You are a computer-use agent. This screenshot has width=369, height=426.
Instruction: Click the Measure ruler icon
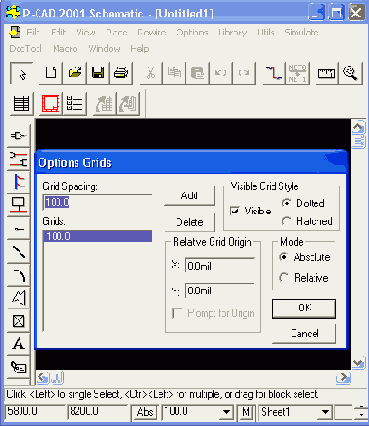pyautogui.click(x=326, y=73)
